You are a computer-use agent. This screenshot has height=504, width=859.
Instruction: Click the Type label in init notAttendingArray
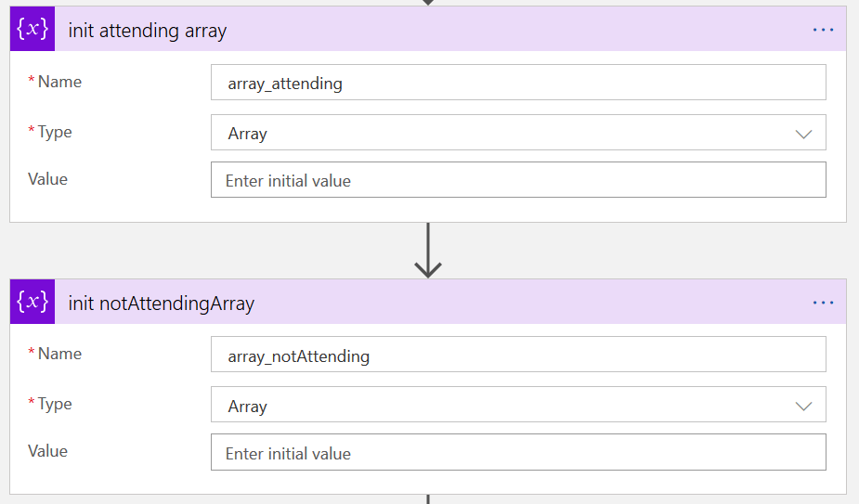click(x=55, y=404)
